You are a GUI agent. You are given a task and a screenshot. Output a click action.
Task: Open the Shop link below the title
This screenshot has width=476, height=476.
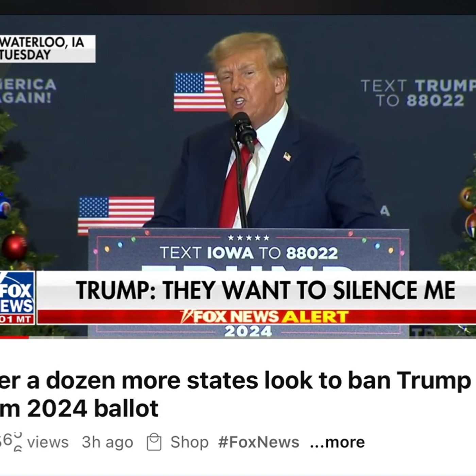pos(189,442)
